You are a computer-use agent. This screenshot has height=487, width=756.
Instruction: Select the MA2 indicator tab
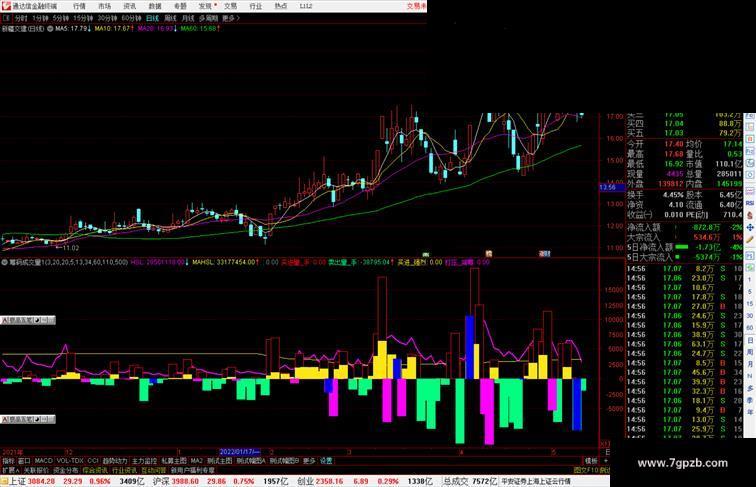pos(196,461)
